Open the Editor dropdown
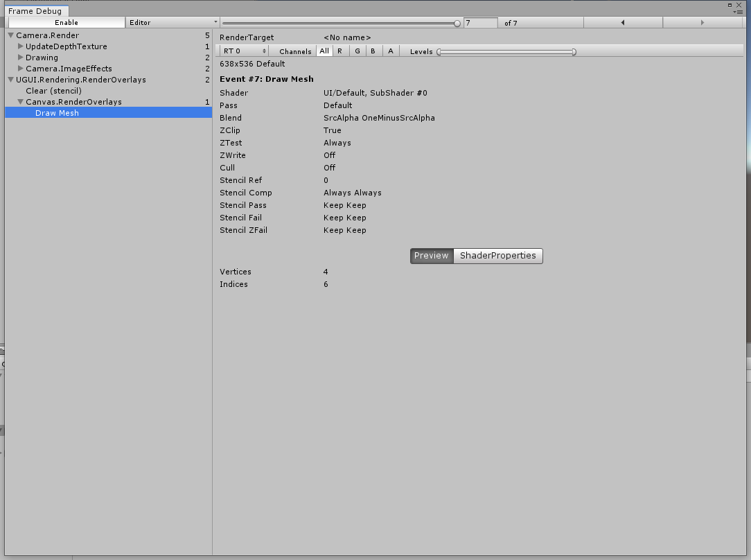Viewport: 751px width, 560px height. 172,22
